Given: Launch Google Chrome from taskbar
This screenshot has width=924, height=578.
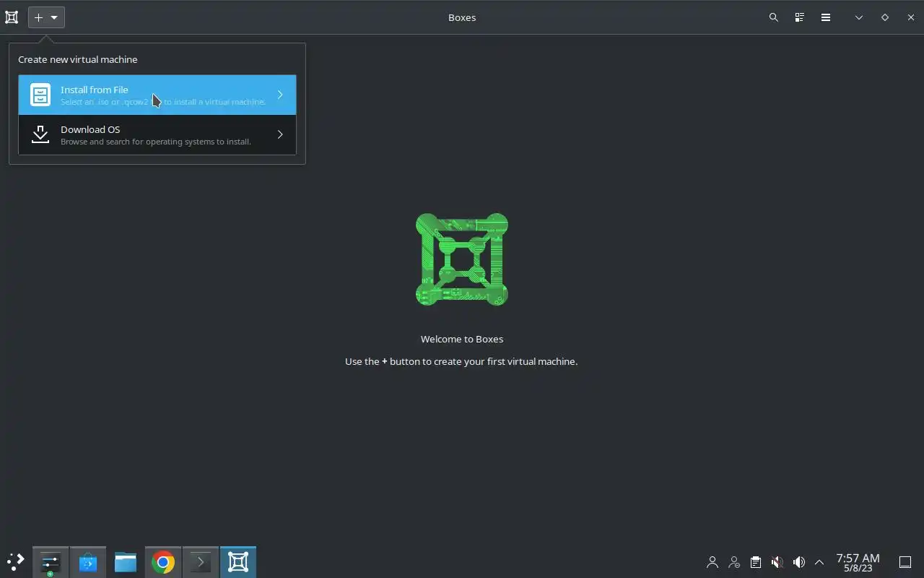Looking at the screenshot, I should (x=163, y=562).
